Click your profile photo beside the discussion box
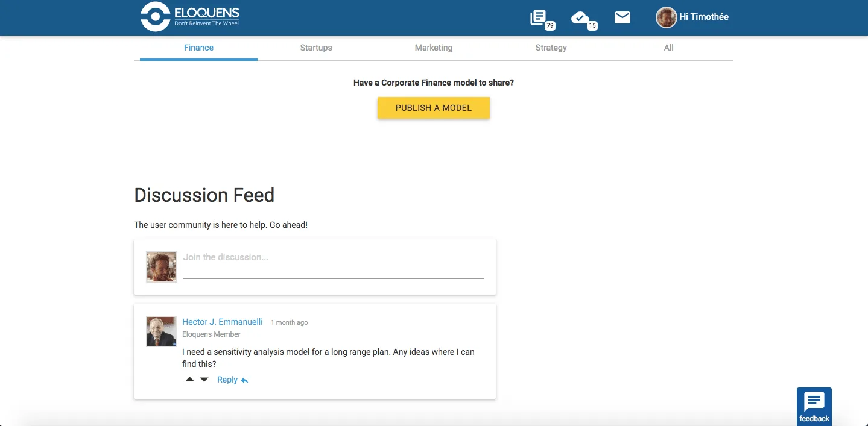This screenshot has height=426, width=868. tap(162, 267)
